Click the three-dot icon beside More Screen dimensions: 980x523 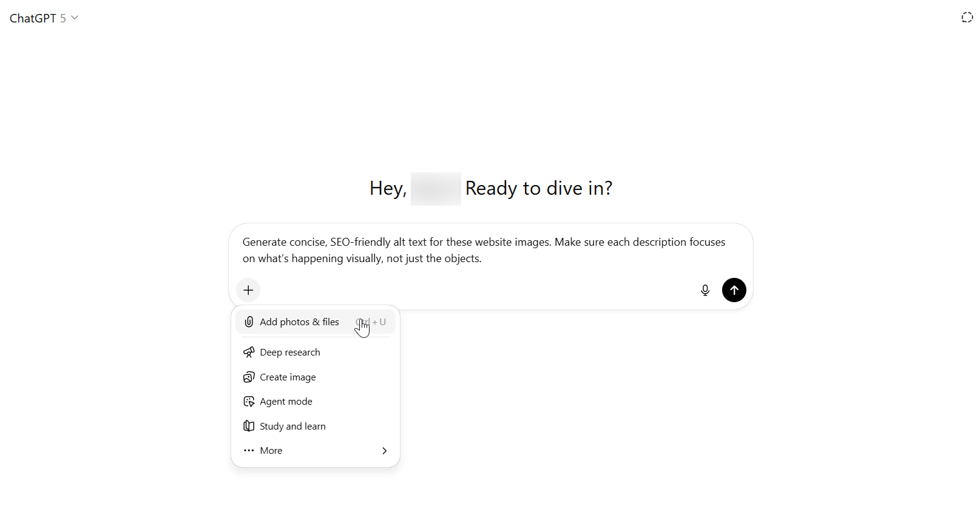pos(249,451)
